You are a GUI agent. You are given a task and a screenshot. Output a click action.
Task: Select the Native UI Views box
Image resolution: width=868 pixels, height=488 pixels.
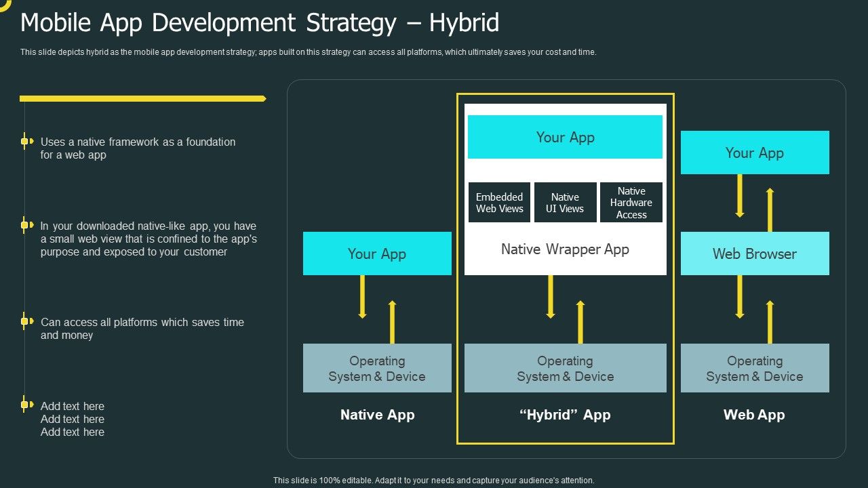(x=565, y=202)
